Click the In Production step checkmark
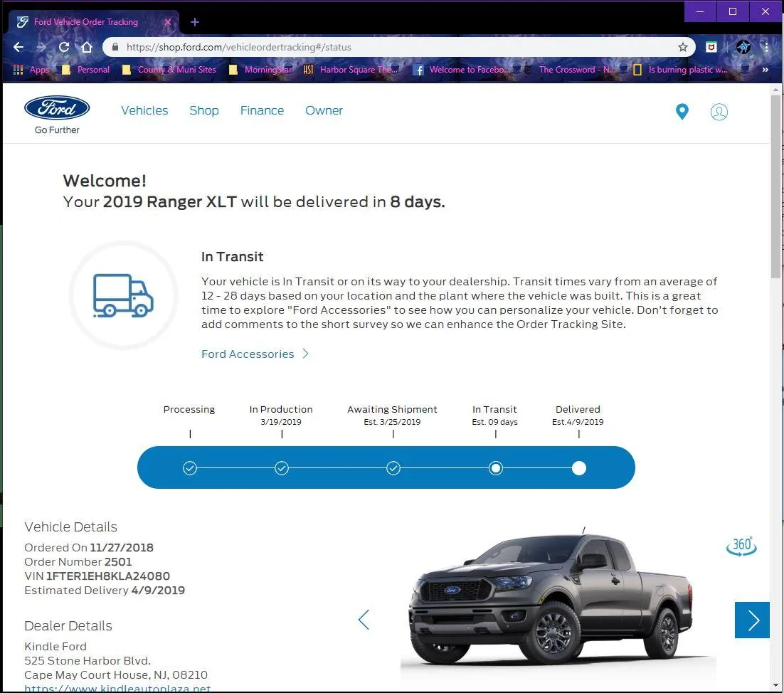The image size is (784, 693). coord(282,468)
